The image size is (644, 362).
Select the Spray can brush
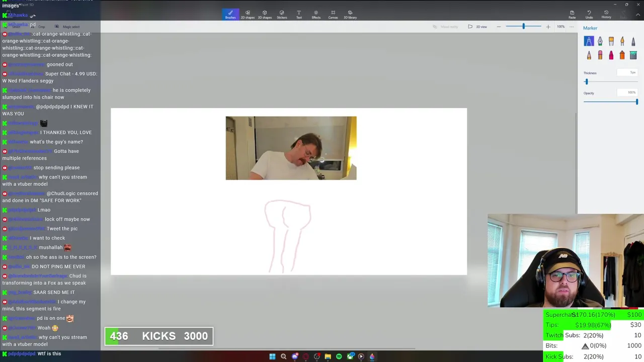622,55
